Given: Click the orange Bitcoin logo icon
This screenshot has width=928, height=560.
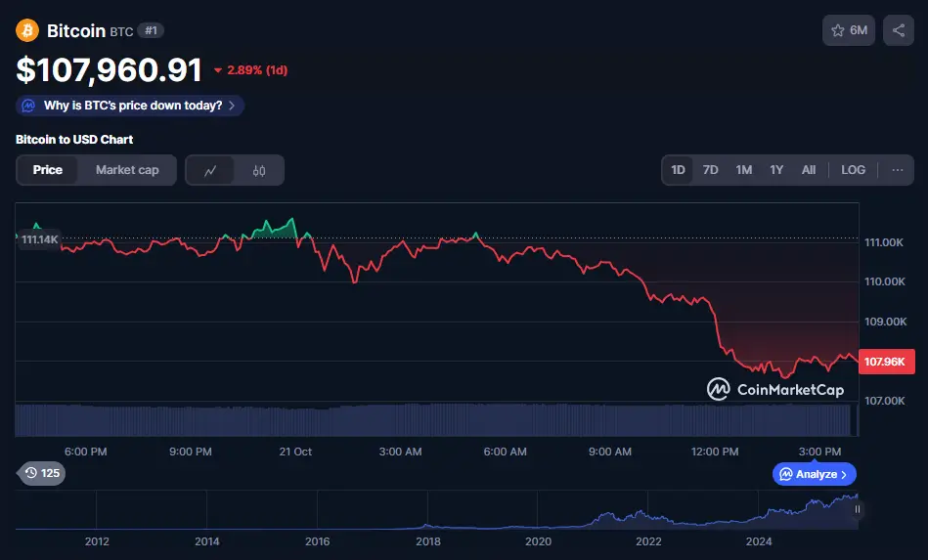Looking at the screenshot, I should coord(27,30).
